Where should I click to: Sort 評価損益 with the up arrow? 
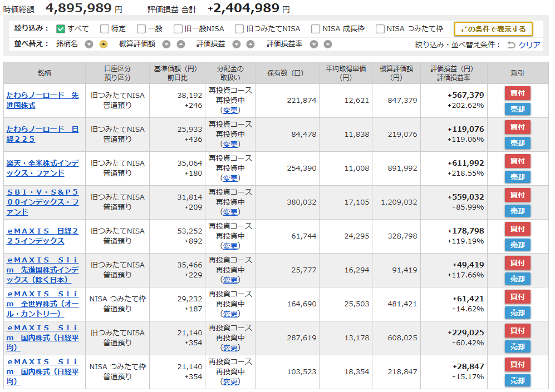251,44
